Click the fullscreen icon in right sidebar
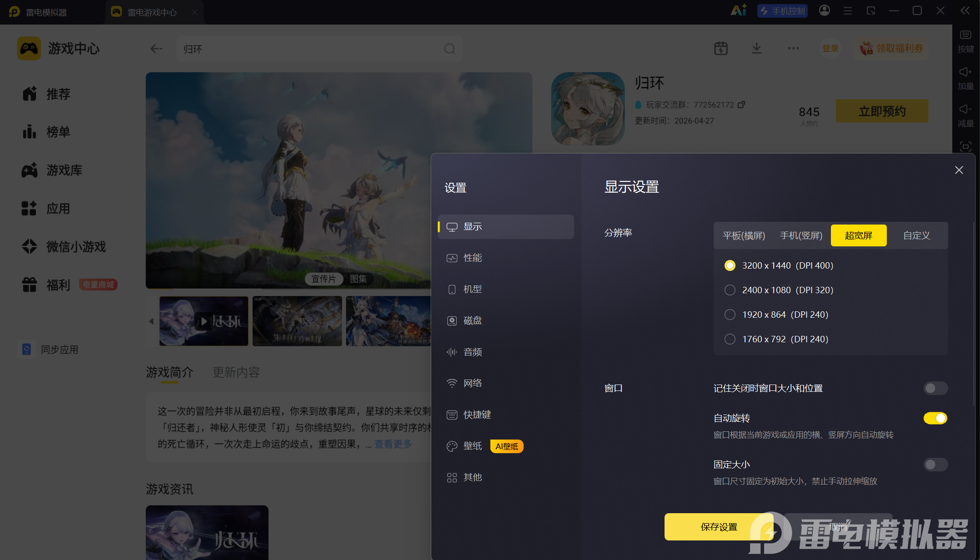Viewport: 980px width, 560px height. [x=965, y=146]
